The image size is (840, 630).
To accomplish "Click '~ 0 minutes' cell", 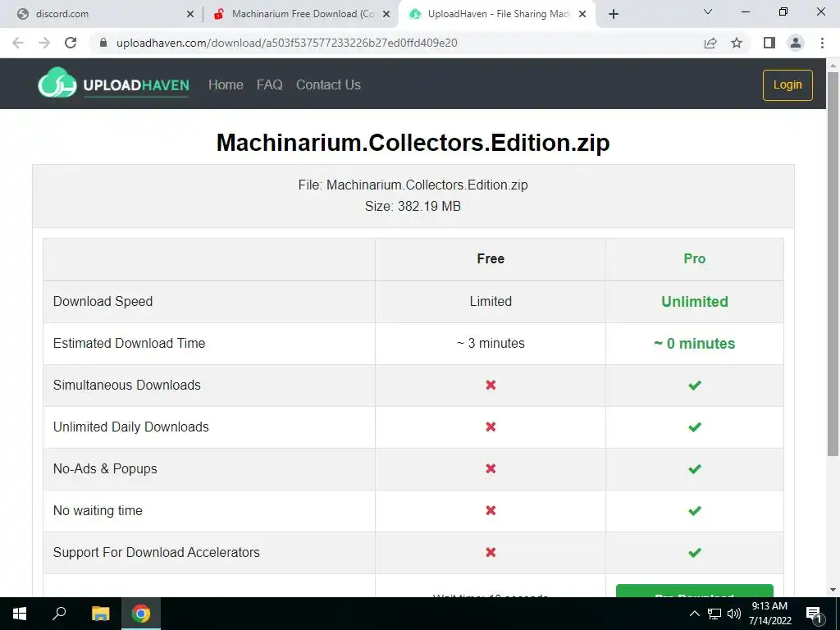I will (x=695, y=344).
